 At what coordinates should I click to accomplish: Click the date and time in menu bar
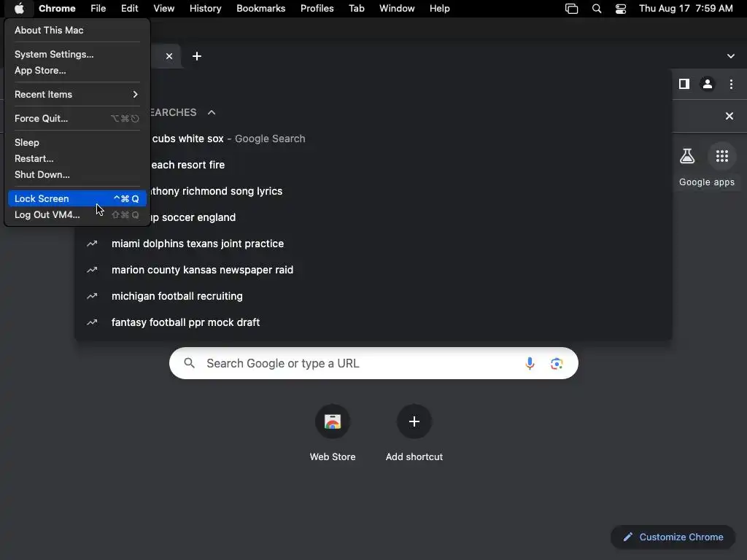point(686,9)
